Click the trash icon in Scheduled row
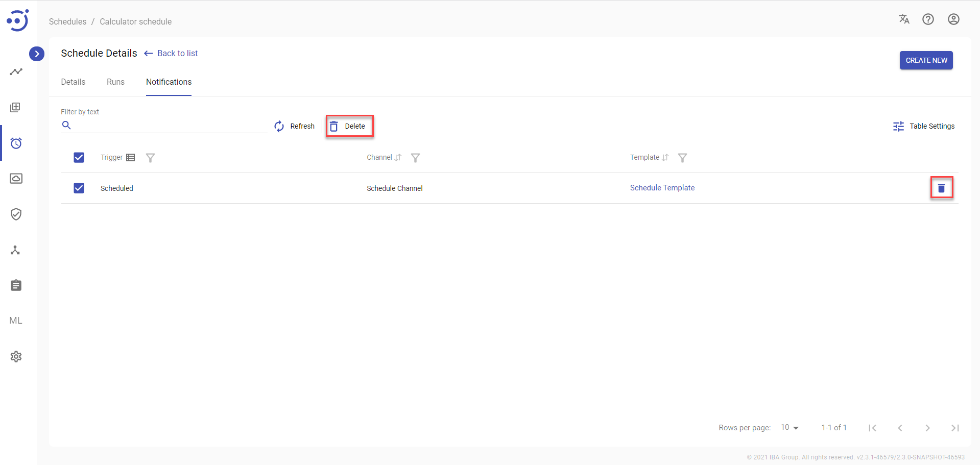 coord(941,188)
